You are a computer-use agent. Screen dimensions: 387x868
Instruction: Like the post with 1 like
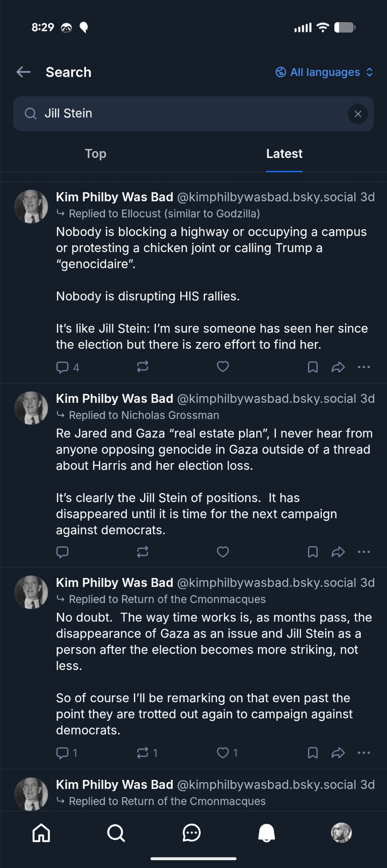tap(223, 753)
